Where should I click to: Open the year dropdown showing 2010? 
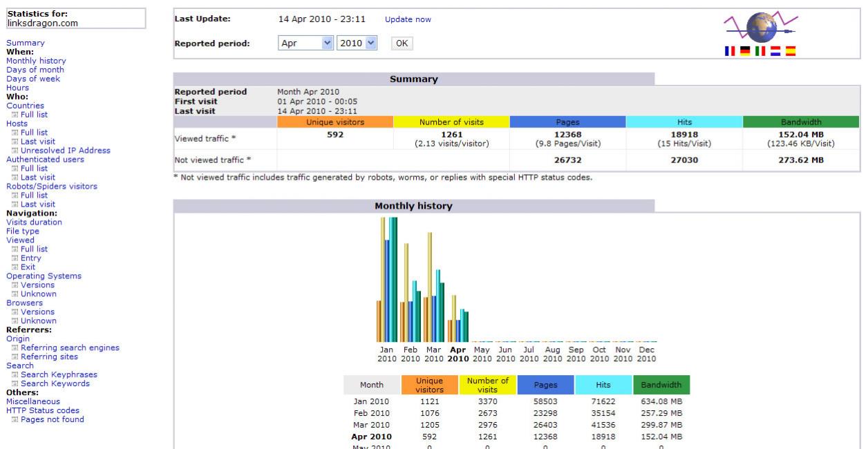coord(357,44)
